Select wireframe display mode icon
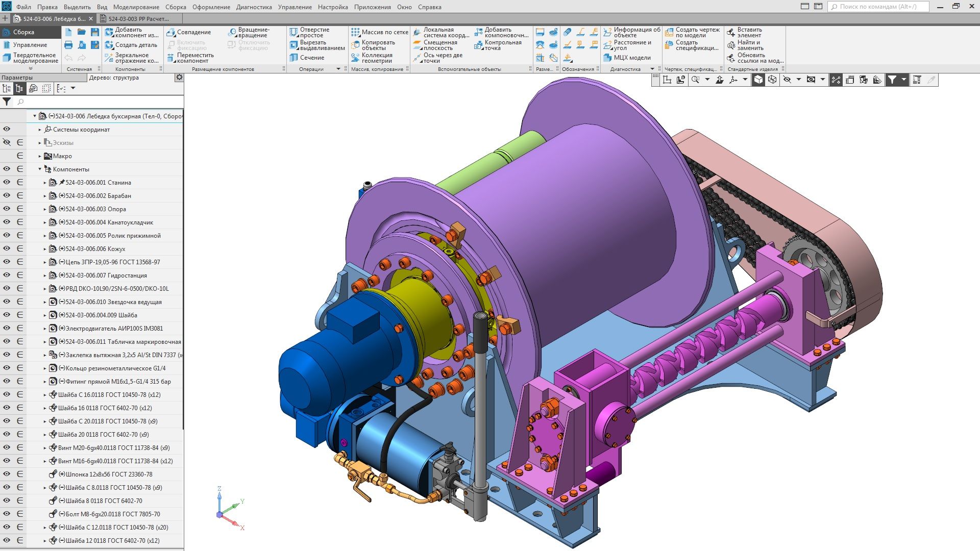Viewport: 980px width, 551px height. (772, 80)
